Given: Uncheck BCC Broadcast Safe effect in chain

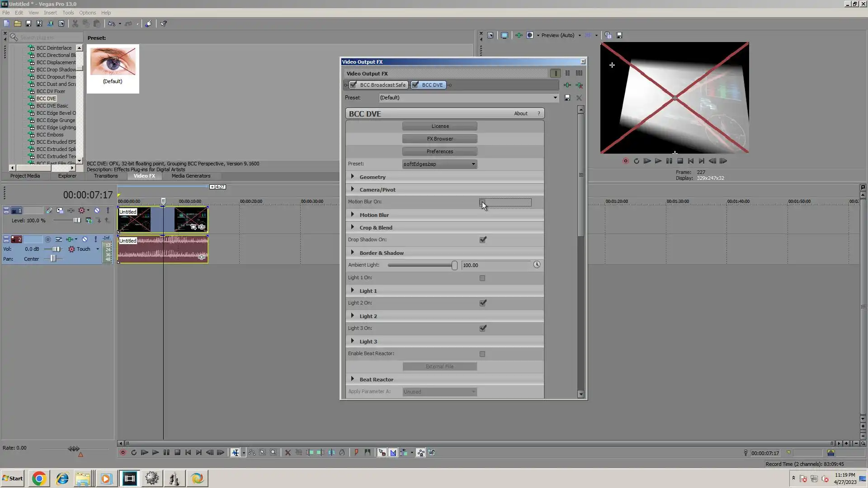Looking at the screenshot, I should pyautogui.click(x=354, y=85).
